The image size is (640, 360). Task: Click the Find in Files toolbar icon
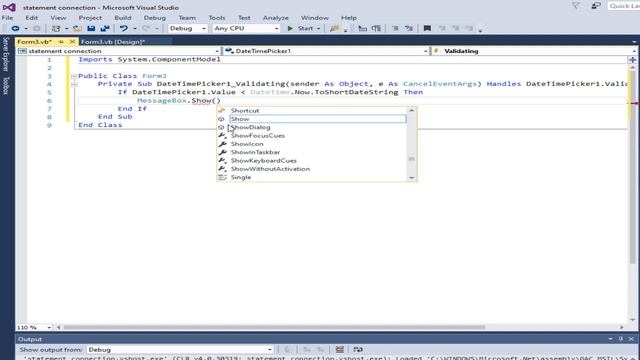click(x=334, y=29)
